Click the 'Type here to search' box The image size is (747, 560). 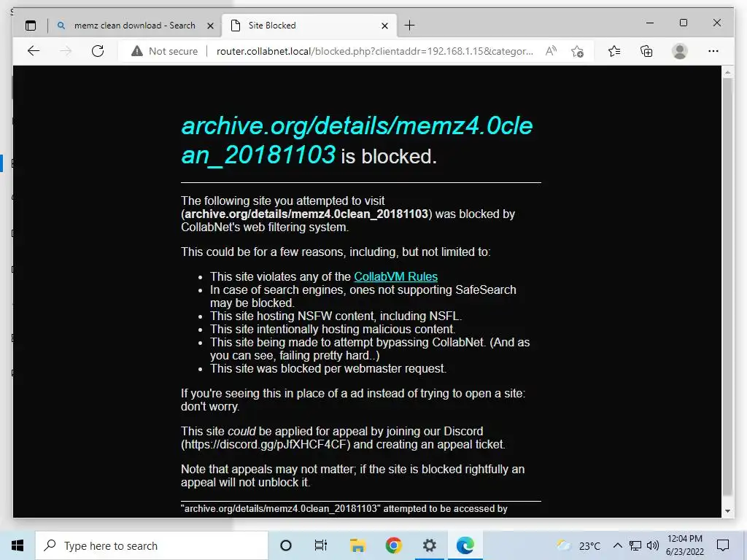pos(152,545)
